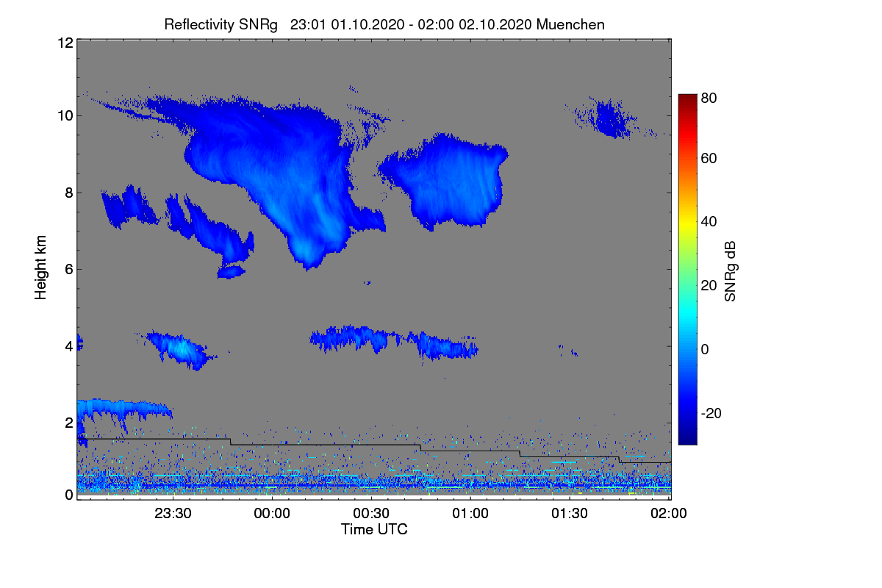Image resolution: width=882 pixels, height=588 pixels.
Task: Click the 00:00 time tick label
Action: point(272,514)
